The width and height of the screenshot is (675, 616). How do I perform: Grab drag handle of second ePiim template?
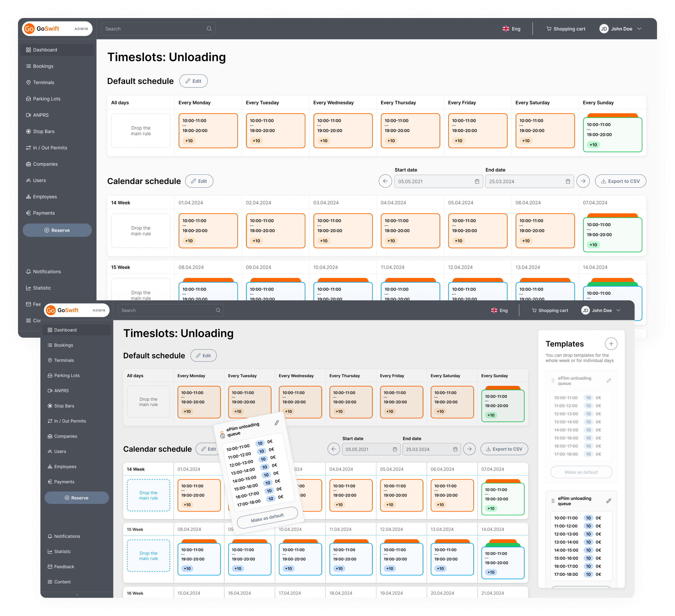tap(553, 501)
